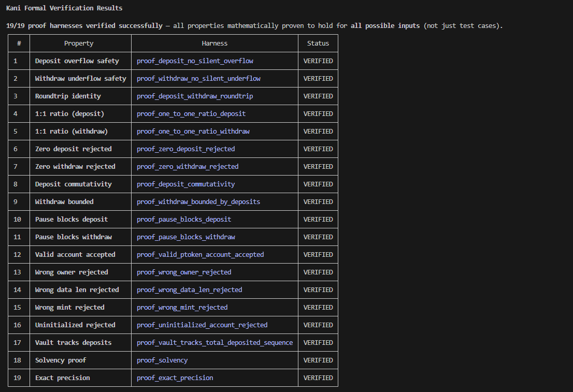Screen dimensions: 573x392
Task: Open the proof_valid_ptoken_account_accepted harness link
Action: (200, 255)
